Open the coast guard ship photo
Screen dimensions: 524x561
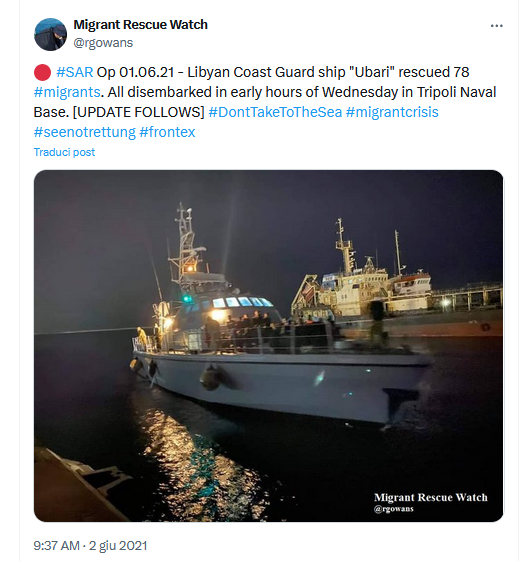click(x=268, y=346)
